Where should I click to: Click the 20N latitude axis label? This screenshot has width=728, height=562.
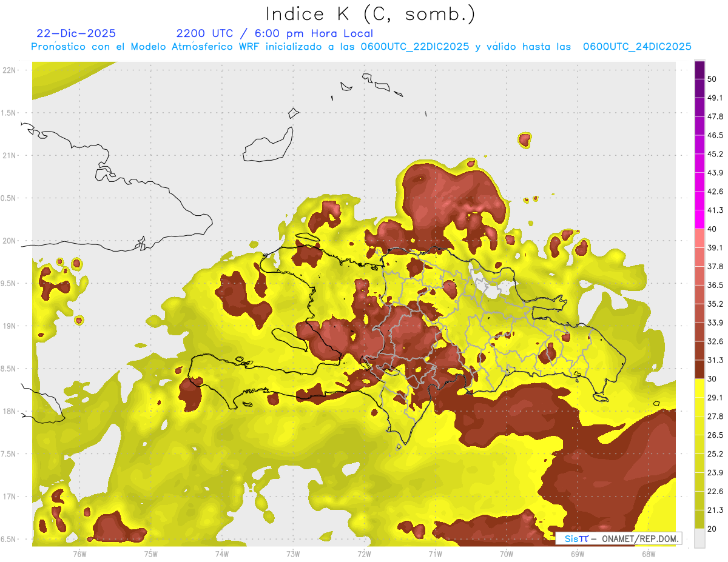[x=10, y=241]
